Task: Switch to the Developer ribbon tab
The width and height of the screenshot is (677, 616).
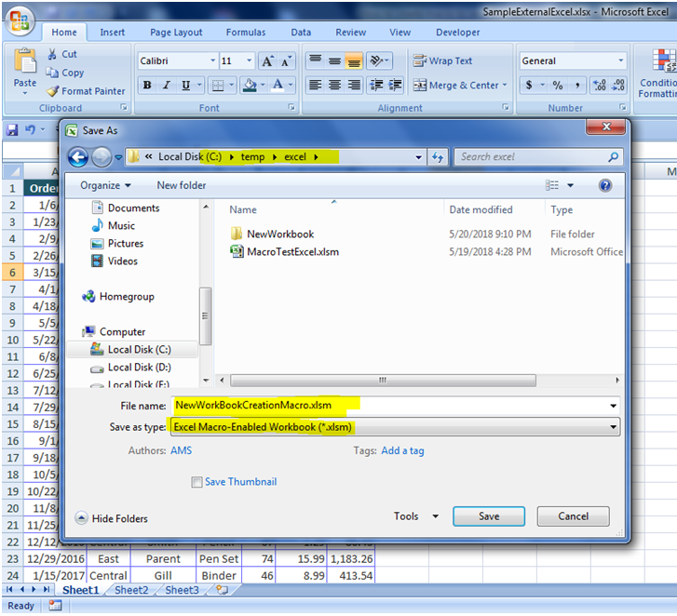Action: pyautogui.click(x=457, y=33)
